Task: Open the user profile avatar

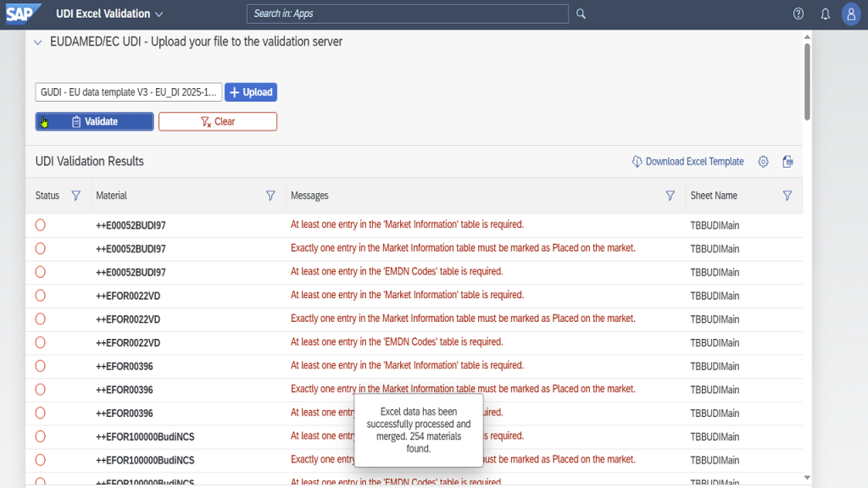Action: click(851, 14)
